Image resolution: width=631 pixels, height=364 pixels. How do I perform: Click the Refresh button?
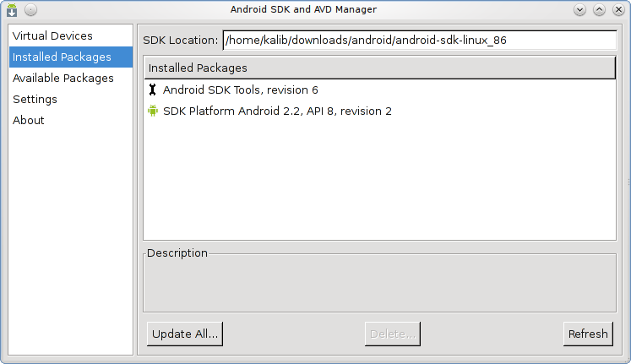(x=588, y=334)
